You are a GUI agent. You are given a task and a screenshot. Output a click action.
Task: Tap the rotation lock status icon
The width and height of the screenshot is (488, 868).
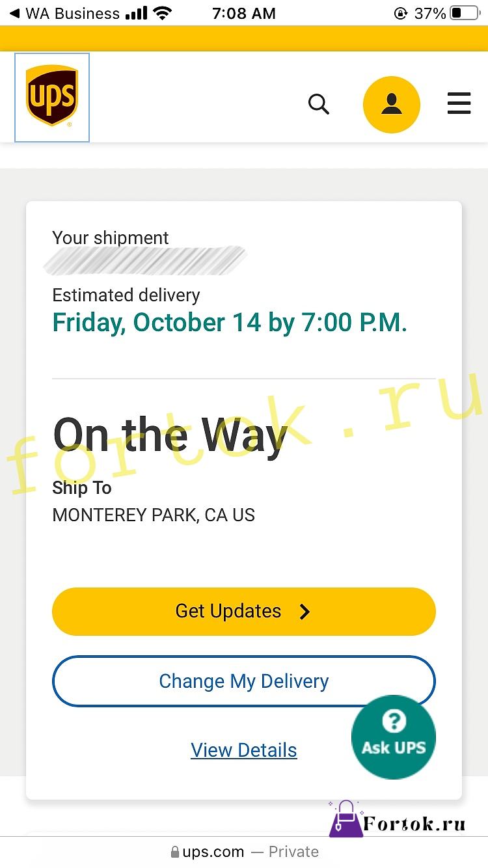[401, 13]
